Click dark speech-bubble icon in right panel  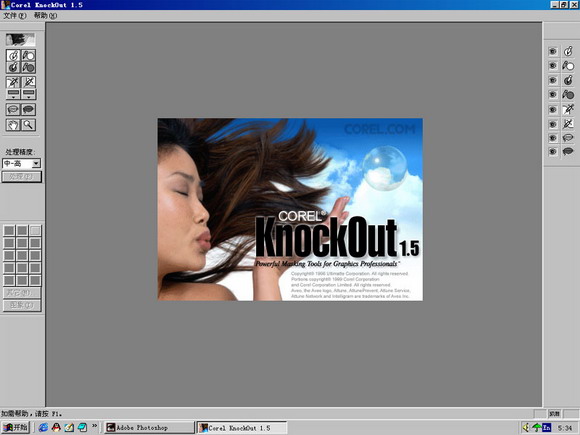click(x=568, y=151)
